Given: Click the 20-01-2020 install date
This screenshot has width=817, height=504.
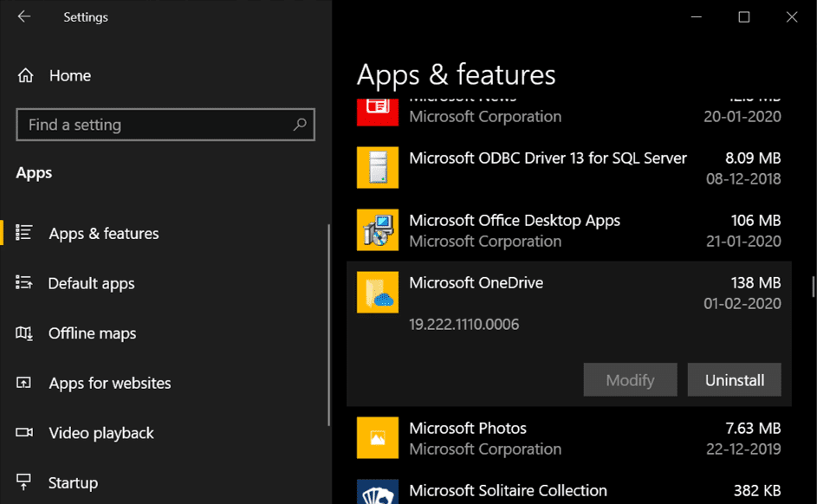Looking at the screenshot, I should click(742, 116).
